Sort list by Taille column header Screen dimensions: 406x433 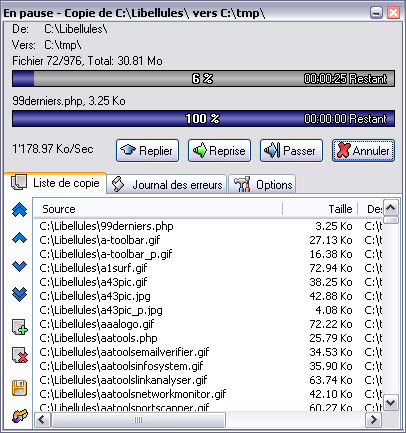coord(320,209)
